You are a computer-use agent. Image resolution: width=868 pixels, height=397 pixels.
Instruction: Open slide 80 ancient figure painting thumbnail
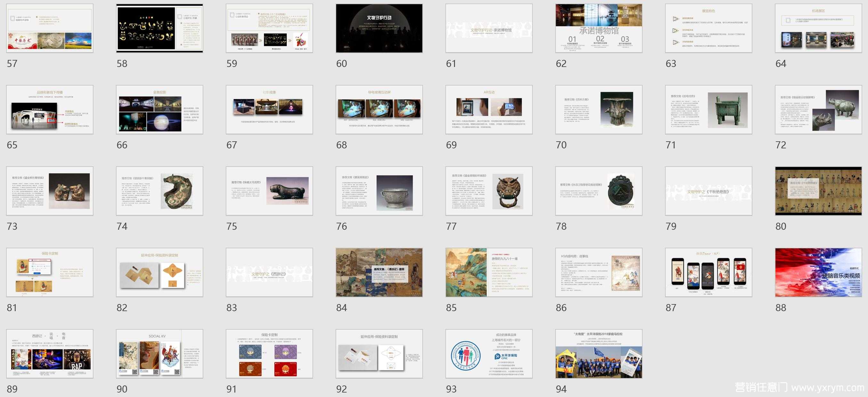tap(819, 191)
